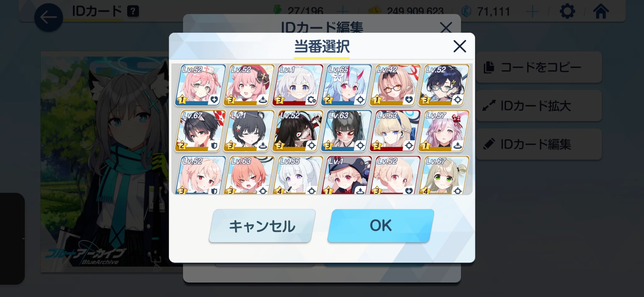The image size is (644, 297).
Task: Open the IDカード編集 side button
Action: 539,144
